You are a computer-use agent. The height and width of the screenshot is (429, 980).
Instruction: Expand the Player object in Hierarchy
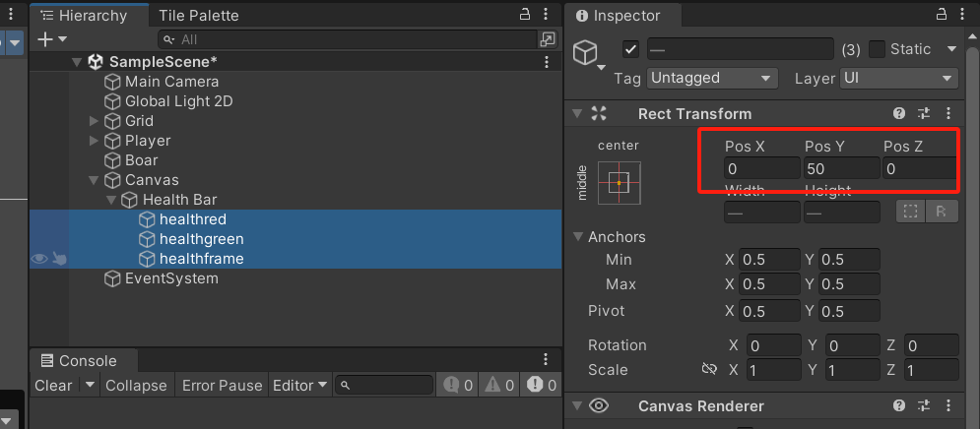pos(95,141)
